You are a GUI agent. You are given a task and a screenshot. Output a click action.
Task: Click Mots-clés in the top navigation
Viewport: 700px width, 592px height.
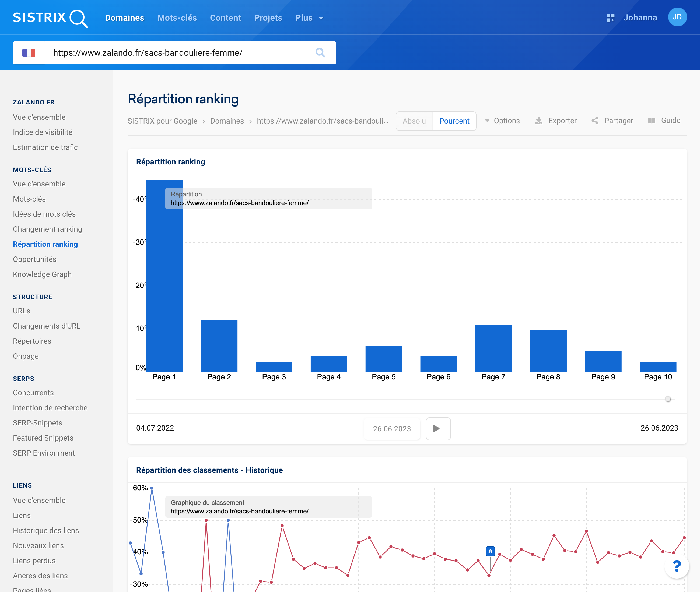coord(177,17)
